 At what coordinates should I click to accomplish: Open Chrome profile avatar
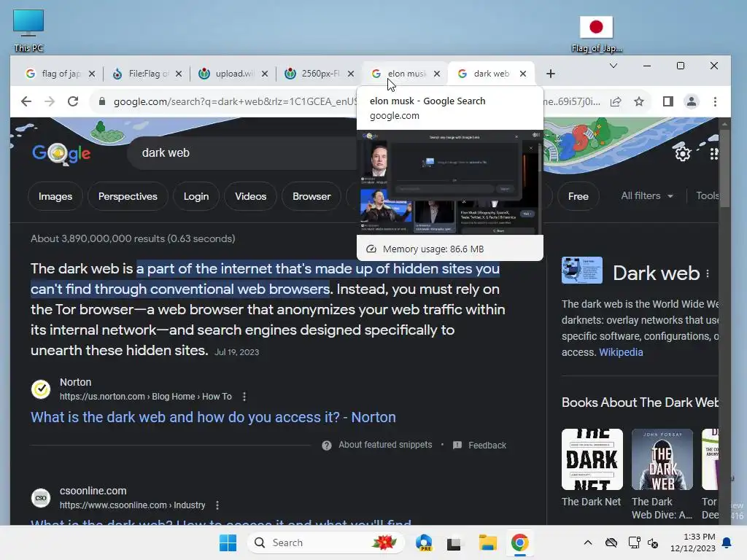(x=692, y=101)
